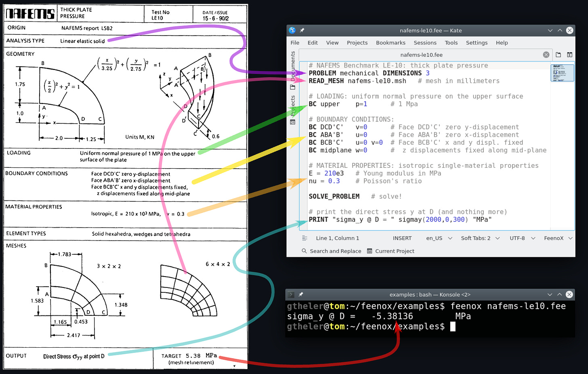This screenshot has height=374, width=588.
Task: Click the '# NAFEMS Benchmark LE-10' comment line
Action: 398,66
